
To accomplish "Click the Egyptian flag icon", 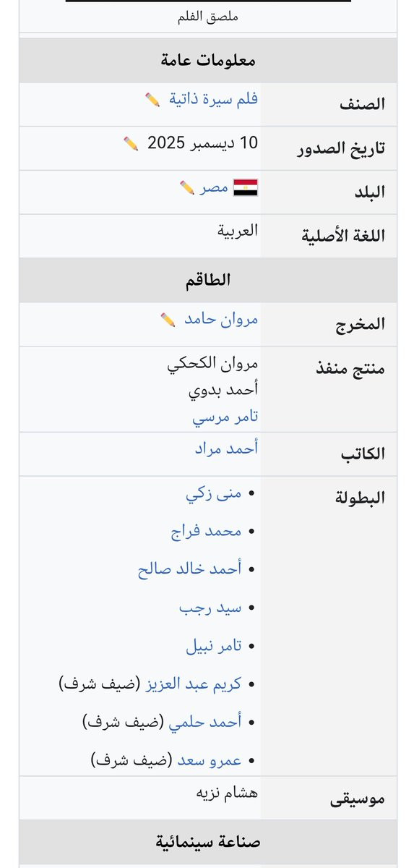I will click(x=246, y=188).
